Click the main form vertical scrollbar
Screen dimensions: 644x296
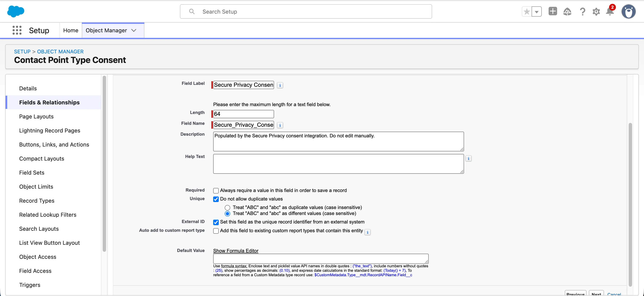coord(630,205)
